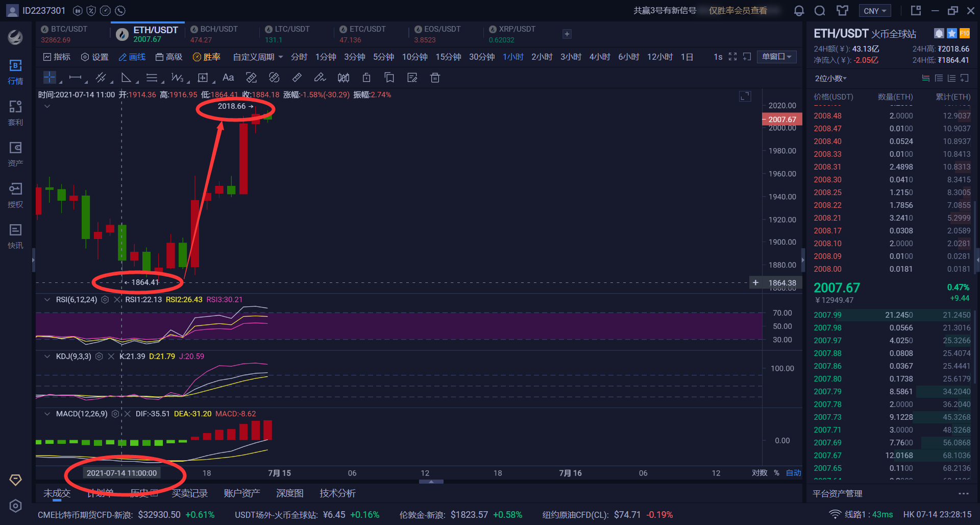Open 行情 market section in sidebar

(x=15, y=73)
